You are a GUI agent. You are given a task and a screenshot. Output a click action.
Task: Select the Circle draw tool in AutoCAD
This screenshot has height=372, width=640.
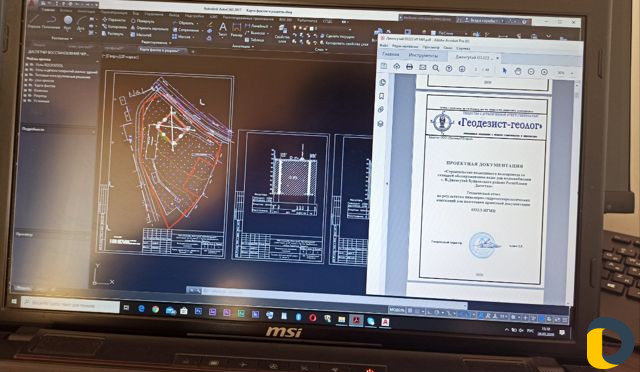(x=68, y=20)
